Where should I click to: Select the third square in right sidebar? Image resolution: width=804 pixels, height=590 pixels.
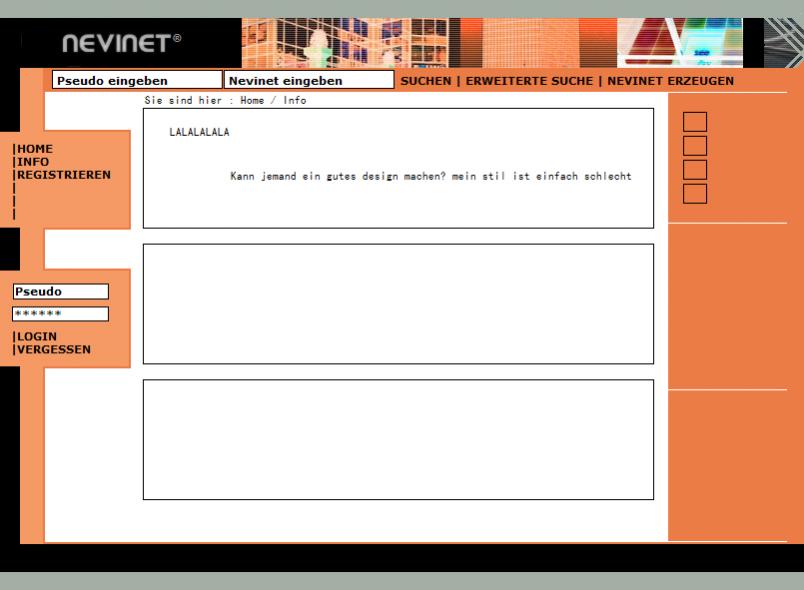pyautogui.click(x=694, y=170)
